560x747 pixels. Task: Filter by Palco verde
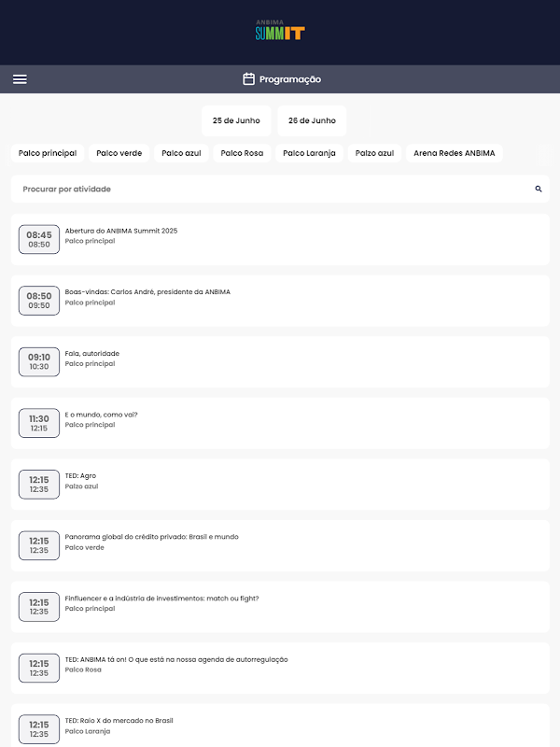tap(119, 153)
